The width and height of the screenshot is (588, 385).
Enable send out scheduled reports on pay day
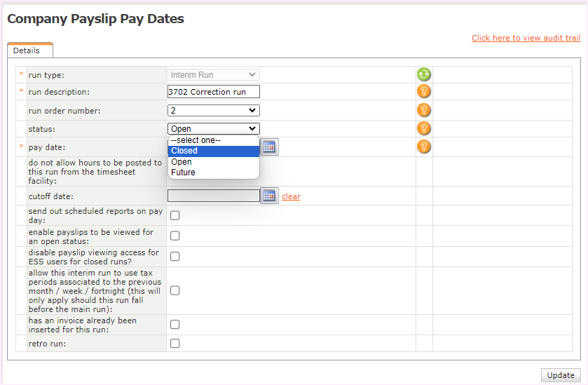click(x=175, y=215)
